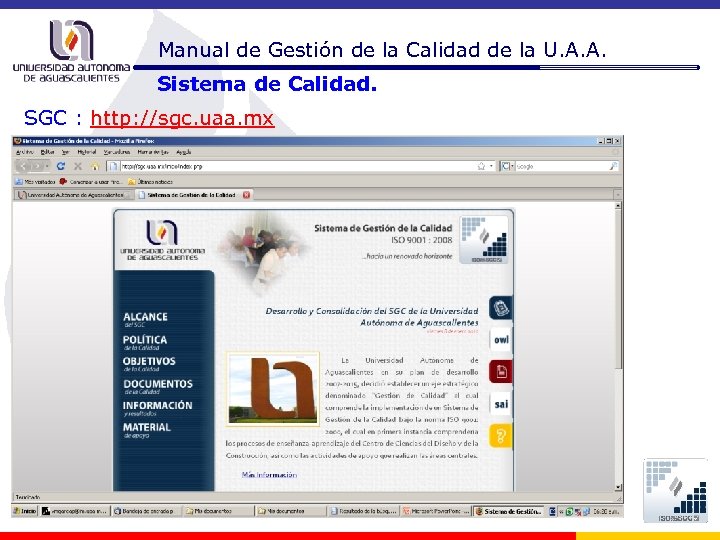Open the Marcadores menu

point(117,152)
